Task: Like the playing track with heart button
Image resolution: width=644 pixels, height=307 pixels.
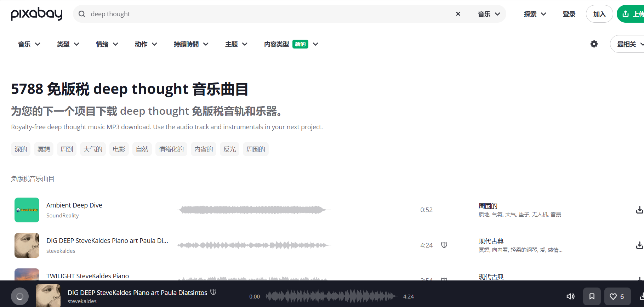Action: 617,296
